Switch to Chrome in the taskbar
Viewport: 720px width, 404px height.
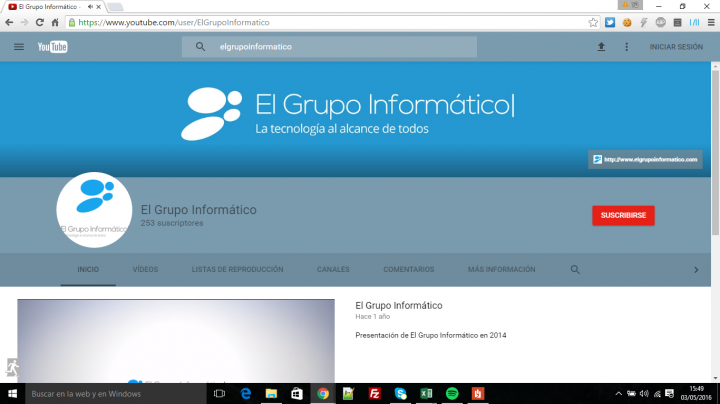point(323,393)
